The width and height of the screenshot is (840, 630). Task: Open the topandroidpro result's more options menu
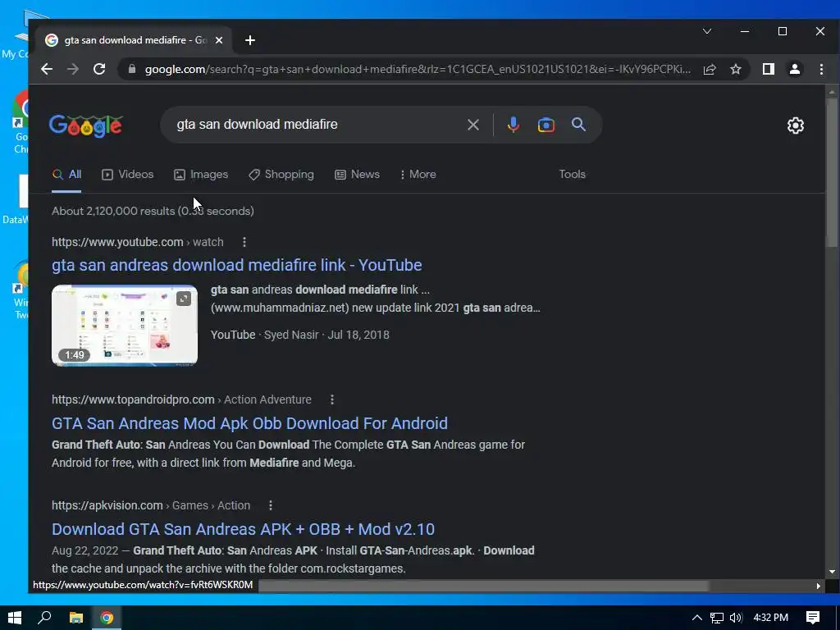pyautogui.click(x=332, y=399)
